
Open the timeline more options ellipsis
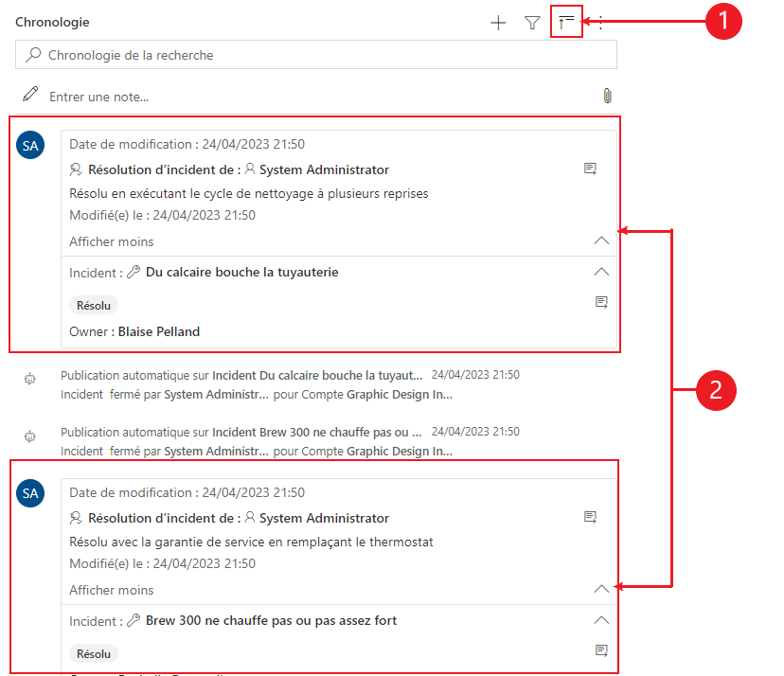[x=600, y=23]
